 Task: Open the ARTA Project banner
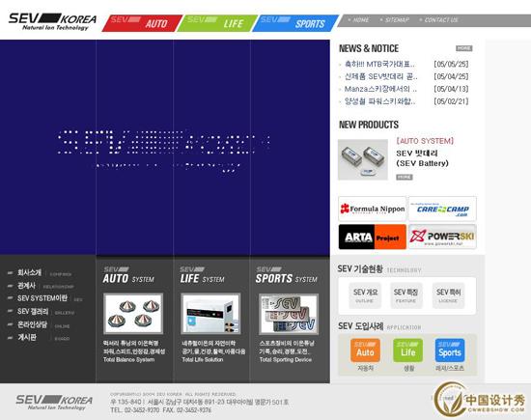[x=372, y=237]
